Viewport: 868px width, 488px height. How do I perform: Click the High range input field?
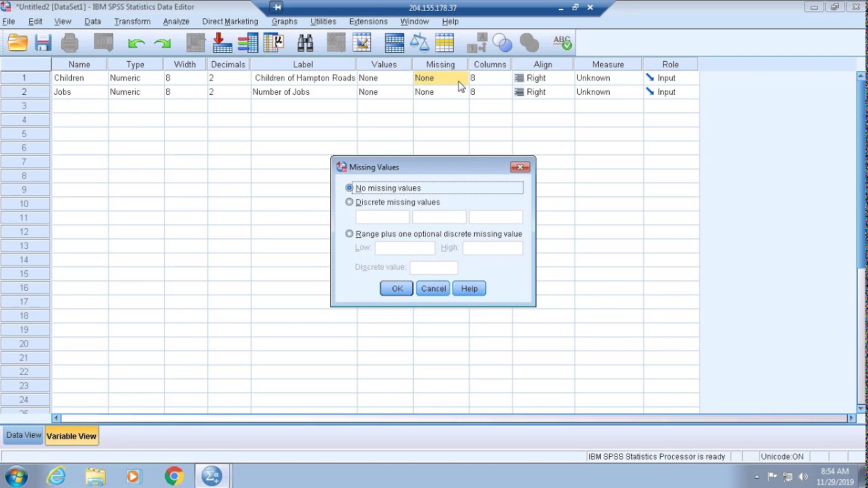(493, 248)
